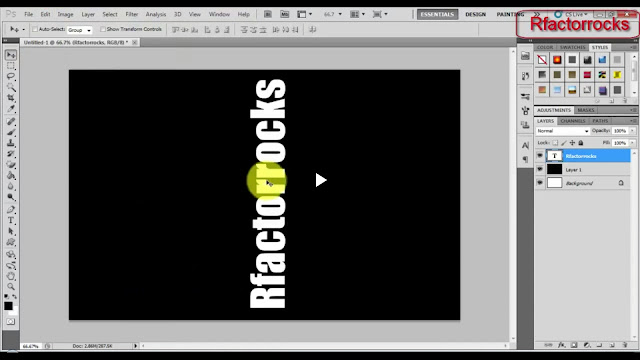Select the Eraser tool

[11, 164]
